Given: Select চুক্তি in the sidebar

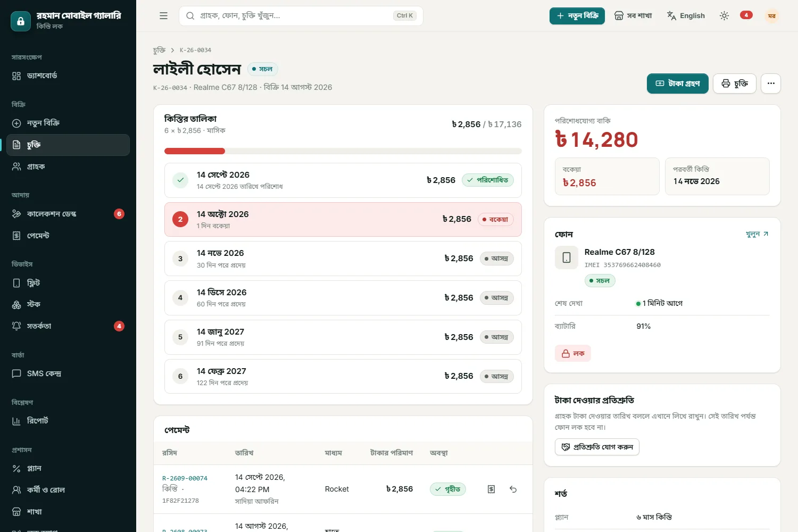Looking at the screenshot, I should pyautogui.click(x=68, y=145).
